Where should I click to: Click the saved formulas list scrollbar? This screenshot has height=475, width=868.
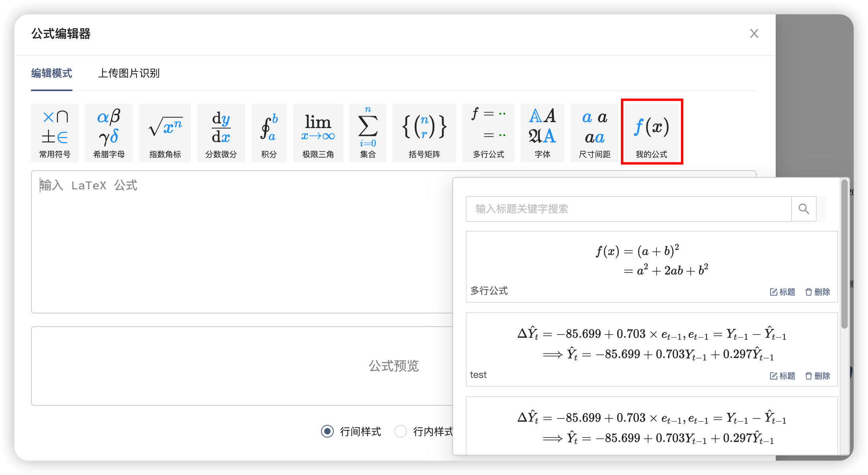(844, 255)
